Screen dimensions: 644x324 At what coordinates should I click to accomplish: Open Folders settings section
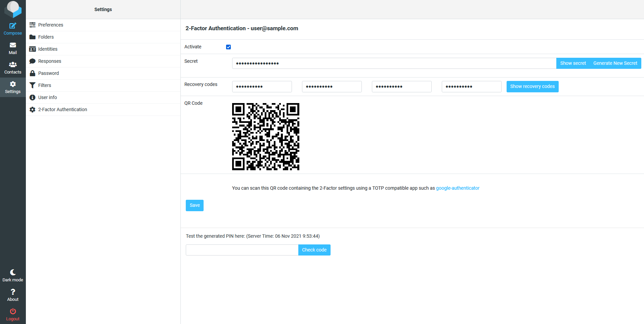(x=103, y=37)
